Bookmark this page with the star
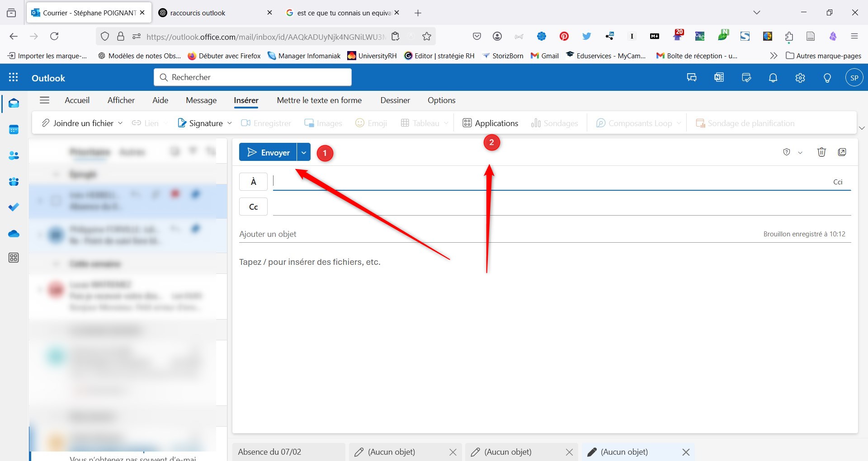Screen dimensions: 868x461 426,36
